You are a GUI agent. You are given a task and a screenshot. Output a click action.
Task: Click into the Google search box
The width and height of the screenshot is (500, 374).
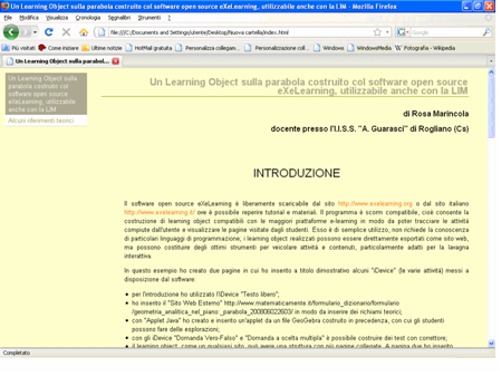446,32
